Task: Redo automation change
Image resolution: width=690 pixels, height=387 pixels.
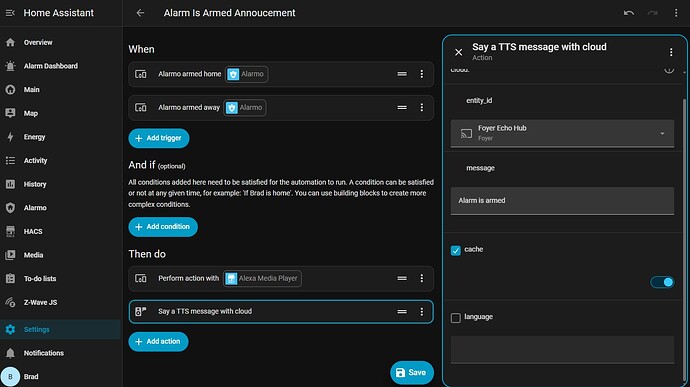Action: [x=653, y=13]
